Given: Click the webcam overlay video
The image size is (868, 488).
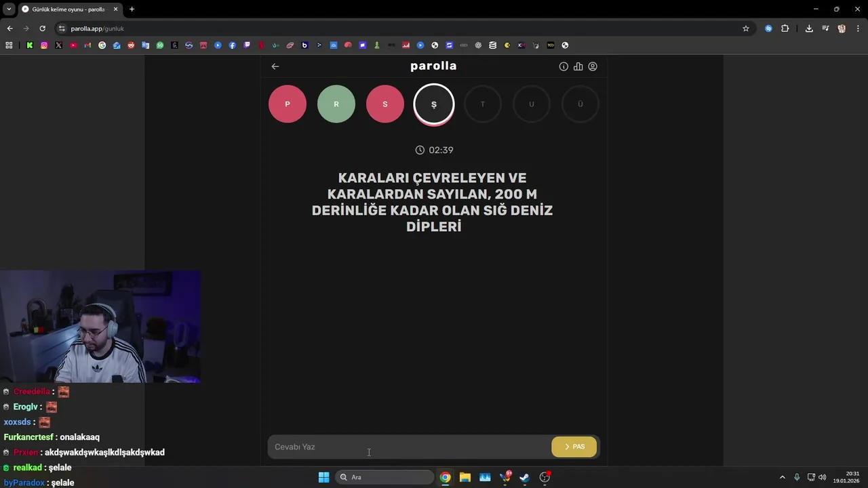Looking at the screenshot, I should pyautogui.click(x=100, y=327).
